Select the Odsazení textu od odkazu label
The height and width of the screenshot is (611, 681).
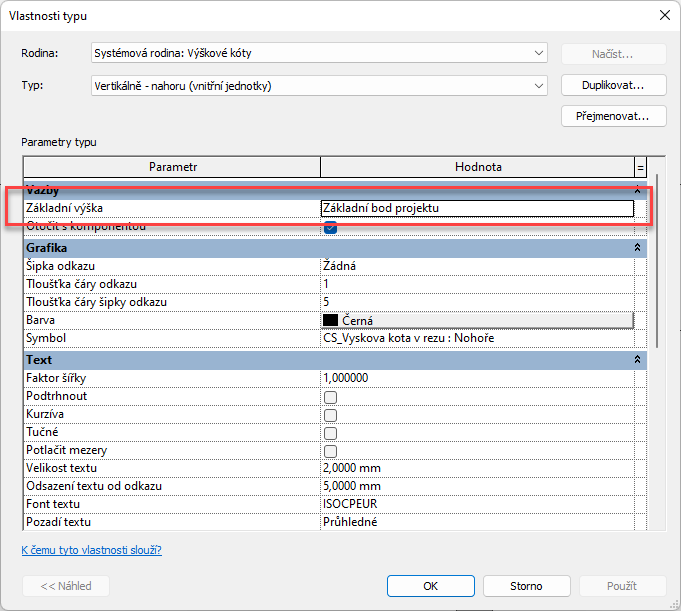(94, 486)
